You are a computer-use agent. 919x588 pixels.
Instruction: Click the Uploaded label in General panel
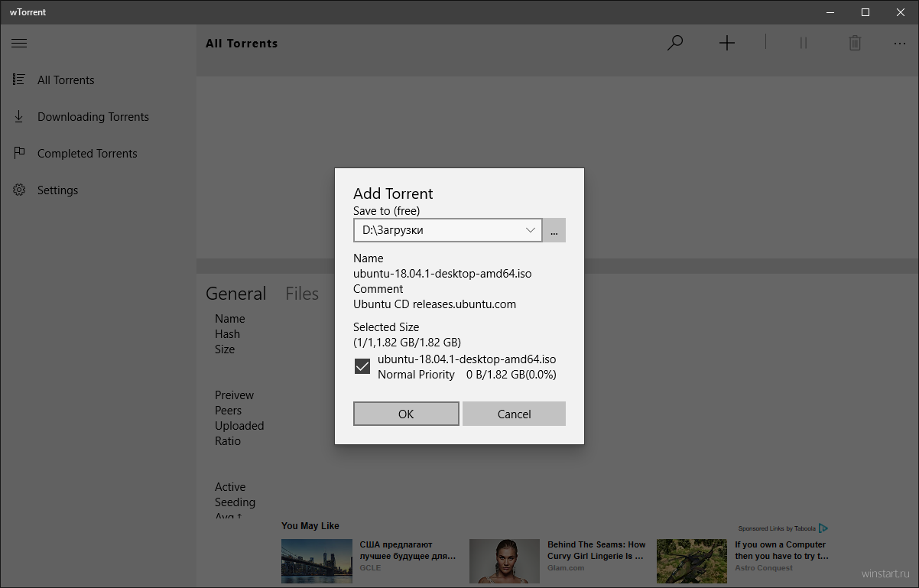pos(239,426)
